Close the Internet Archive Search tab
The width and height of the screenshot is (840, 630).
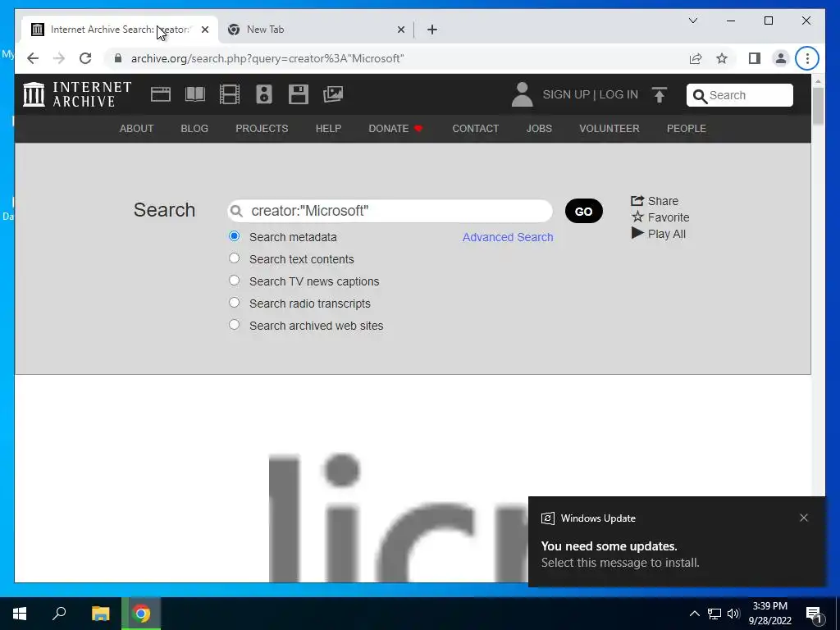click(204, 30)
